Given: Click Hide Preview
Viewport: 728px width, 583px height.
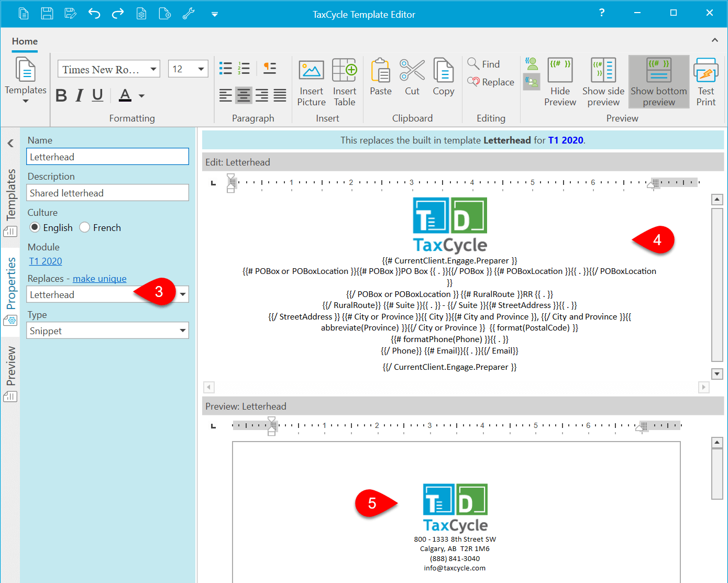Looking at the screenshot, I should pyautogui.click(x=560, y=82).
